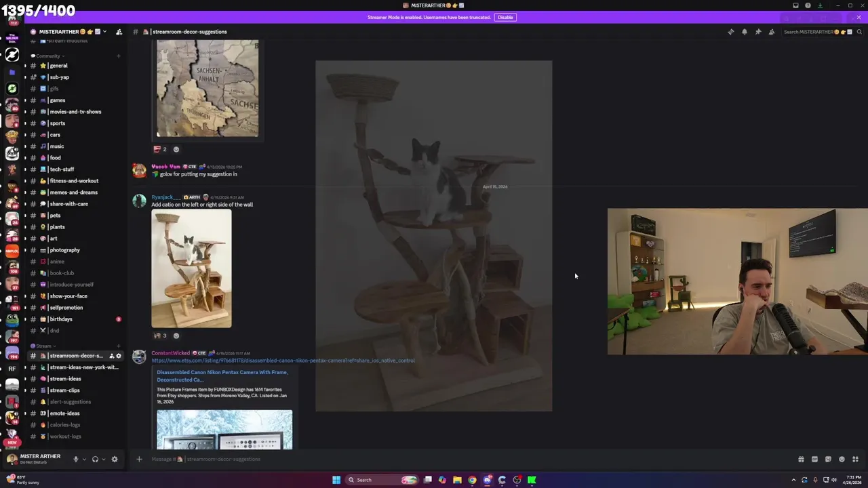Screen dimensions: 868x488
Task: Open the fitness-and-workout channel
Action: [75, 181]
